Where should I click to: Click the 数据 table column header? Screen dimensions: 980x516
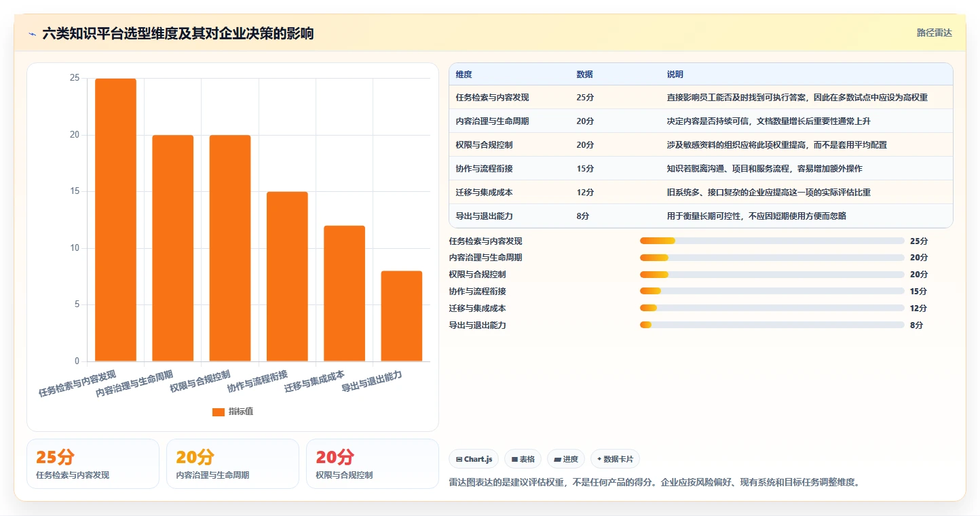tap(584, 74)
